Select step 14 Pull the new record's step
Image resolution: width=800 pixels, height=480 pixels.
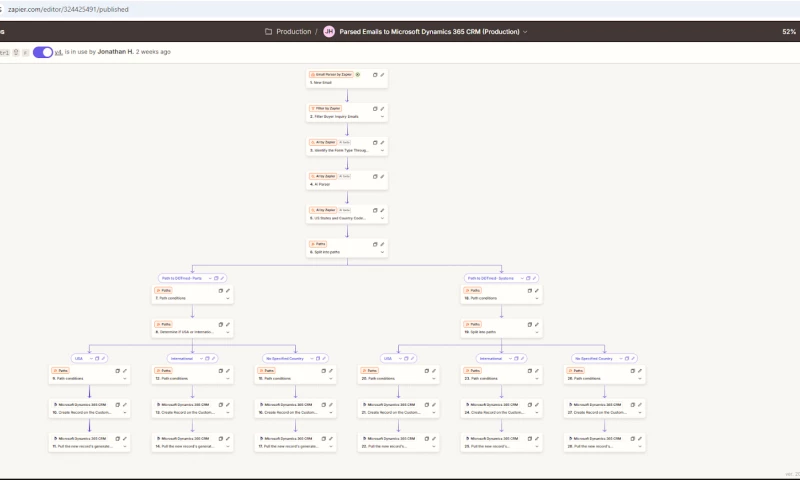pos(192,442)
